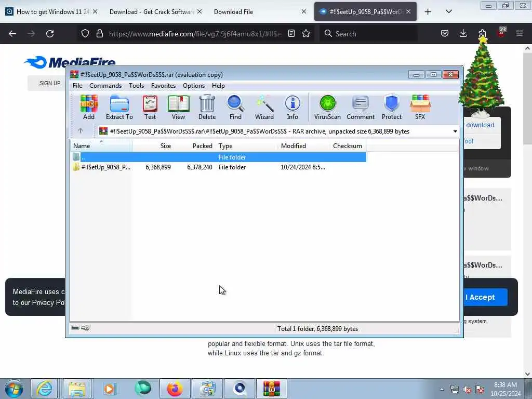Bookmark this page with the star

306,33
